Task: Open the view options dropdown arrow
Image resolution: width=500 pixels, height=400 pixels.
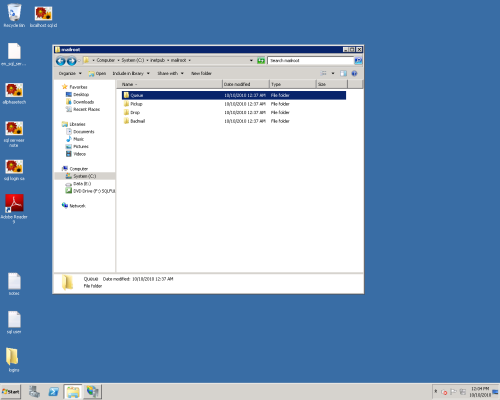Action: coord(333,73)
